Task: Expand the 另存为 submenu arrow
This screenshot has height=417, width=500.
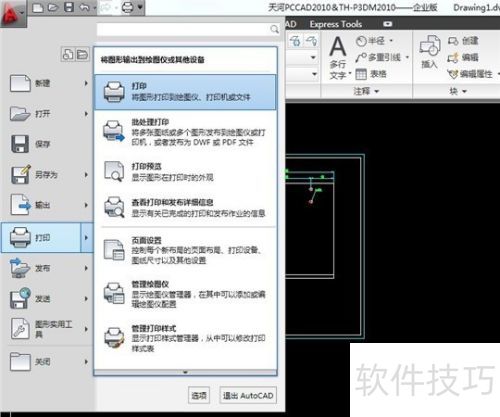Action: coord(86,175)
